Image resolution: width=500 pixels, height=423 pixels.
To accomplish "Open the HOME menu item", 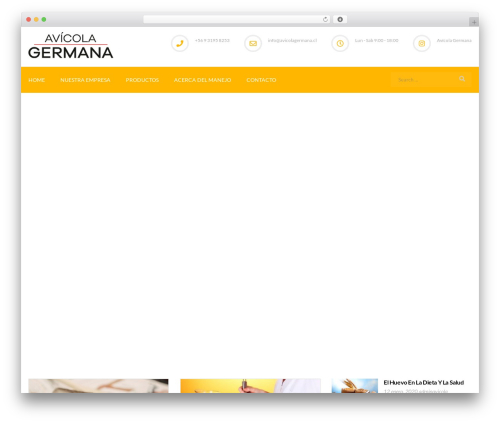I will click(x=37, y=80).
